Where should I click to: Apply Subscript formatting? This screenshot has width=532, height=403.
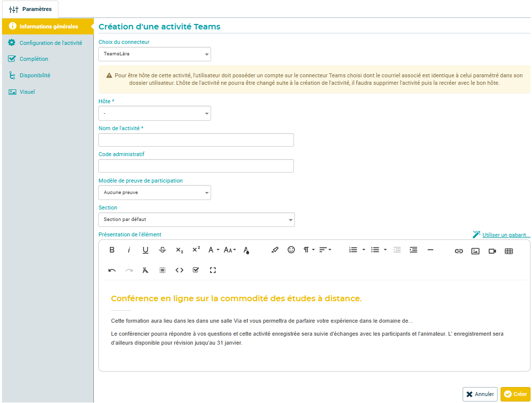click(180, 250)
